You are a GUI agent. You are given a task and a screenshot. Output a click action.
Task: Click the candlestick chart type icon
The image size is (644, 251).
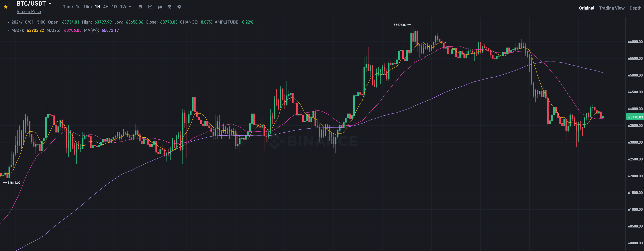[x=160, y=7]
